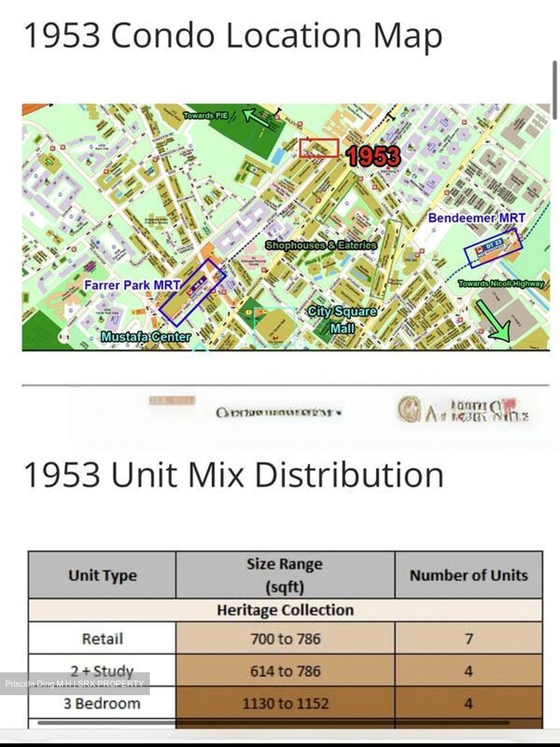The height and width of the screenshot is (747, 560).
Task: Click the Unit Type column header
Action: coord(102,575)
